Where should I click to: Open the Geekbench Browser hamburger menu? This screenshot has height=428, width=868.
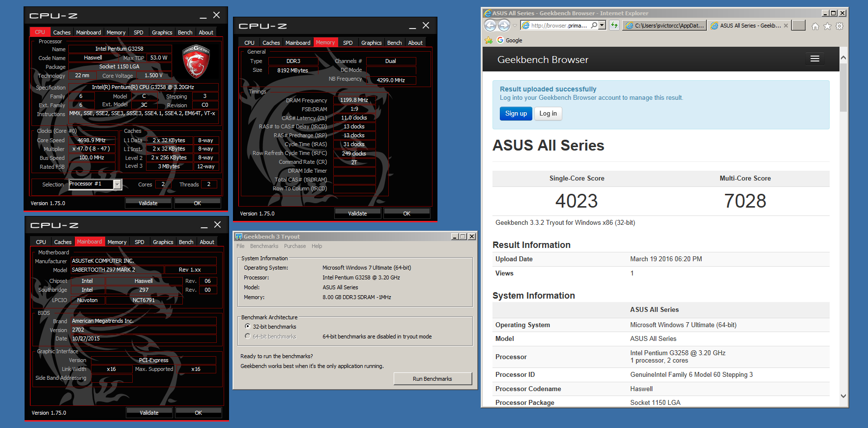[814, 59]
